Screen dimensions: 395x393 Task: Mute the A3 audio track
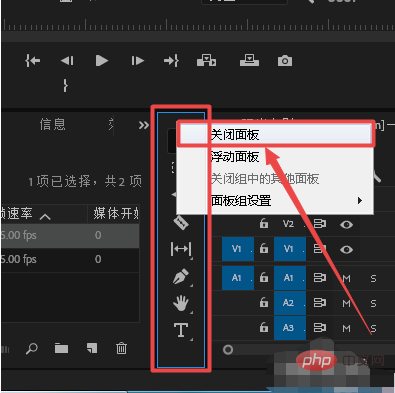click(346, 329)
